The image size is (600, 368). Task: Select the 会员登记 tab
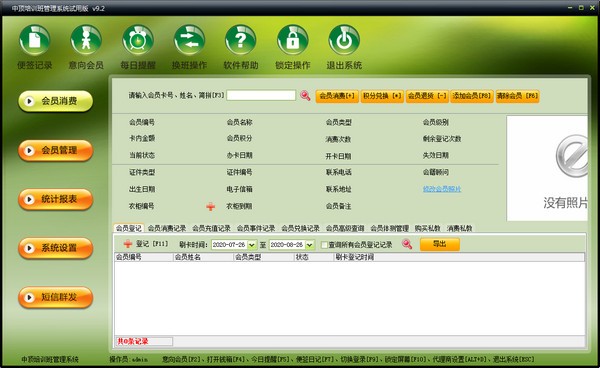coord(129,228)
